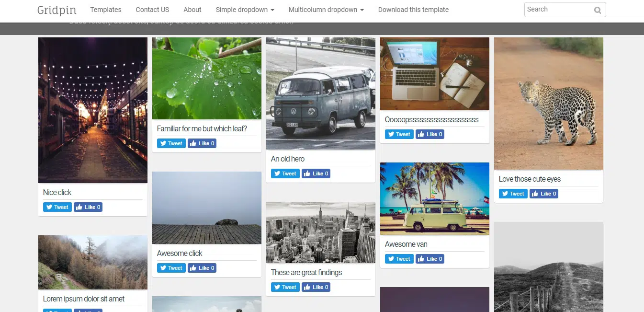Screen dimensions: 644x312
Task: Like the 'Awesome van' post
Action: pos(430,259)
